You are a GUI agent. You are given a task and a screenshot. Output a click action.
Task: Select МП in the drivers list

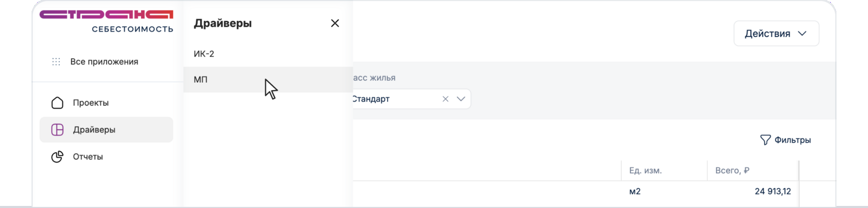click(201, 80)
